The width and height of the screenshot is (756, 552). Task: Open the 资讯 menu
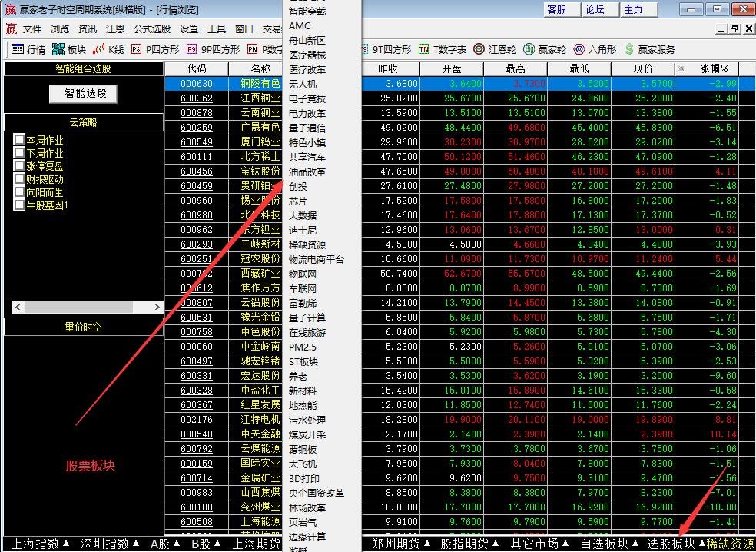click(88, 29)
